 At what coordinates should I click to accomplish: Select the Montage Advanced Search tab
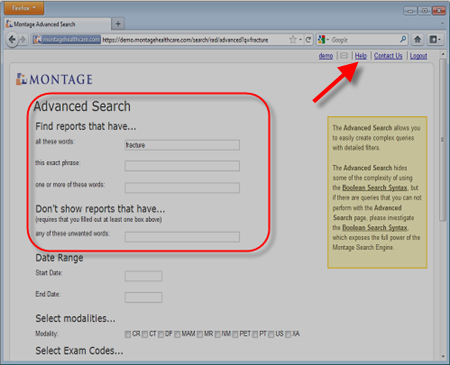(x=58, y=24)
